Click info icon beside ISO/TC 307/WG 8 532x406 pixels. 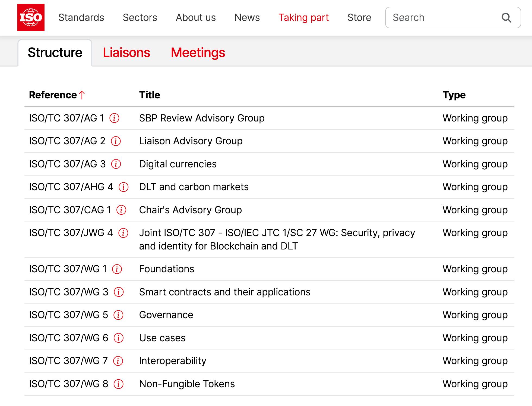click(118, 384)
